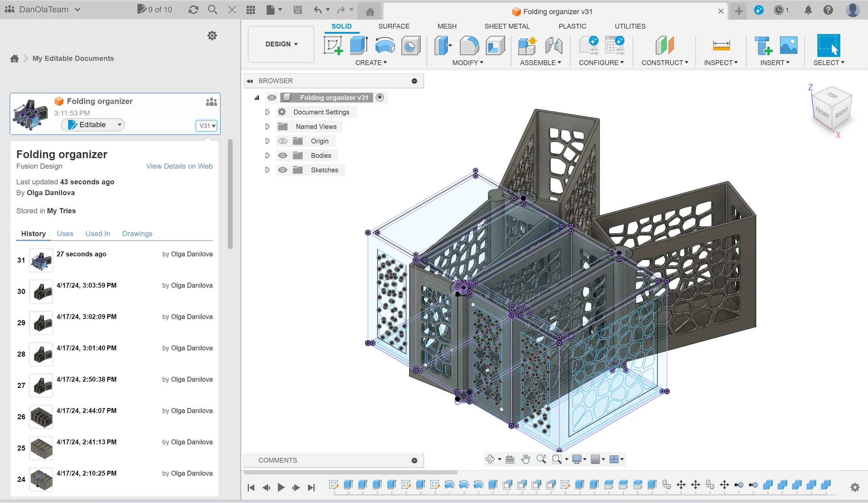Expand the Origin node
Image resolution: width=868 pixels, height=503 pixels.
coord(267,141)
